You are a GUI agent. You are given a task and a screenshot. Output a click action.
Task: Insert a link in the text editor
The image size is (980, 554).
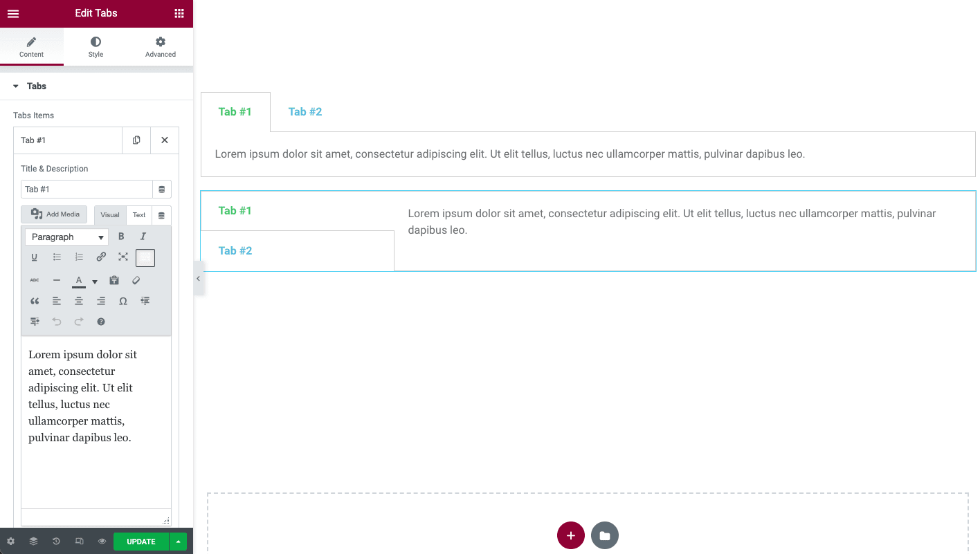(x=101, y=257)
